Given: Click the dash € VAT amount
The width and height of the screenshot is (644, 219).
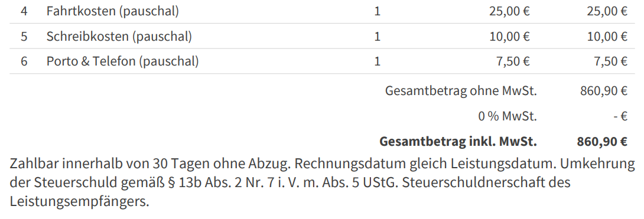Looking at the screenshot, I should tap(620, 116).
